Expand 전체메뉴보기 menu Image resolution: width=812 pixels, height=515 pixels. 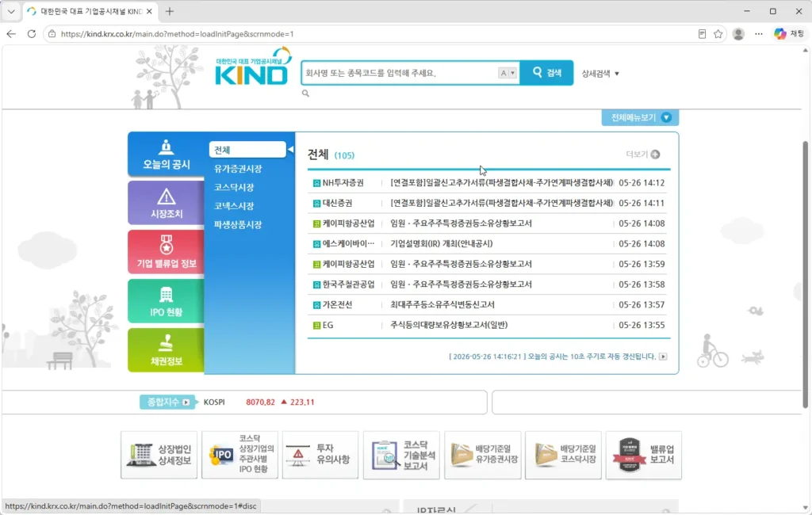[x=640, y=117]
